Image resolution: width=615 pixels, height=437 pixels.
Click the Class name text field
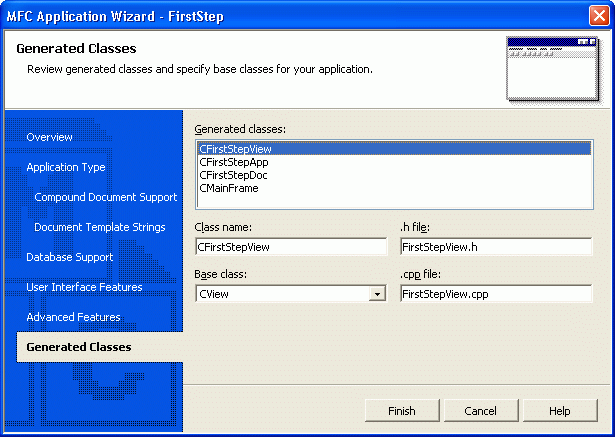[x=290, y=246]
